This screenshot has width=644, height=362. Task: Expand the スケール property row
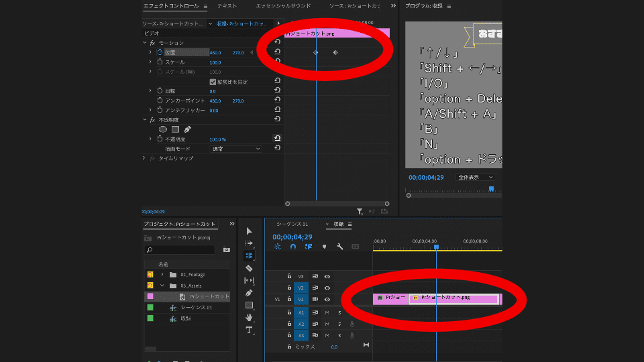coord(150,62)
